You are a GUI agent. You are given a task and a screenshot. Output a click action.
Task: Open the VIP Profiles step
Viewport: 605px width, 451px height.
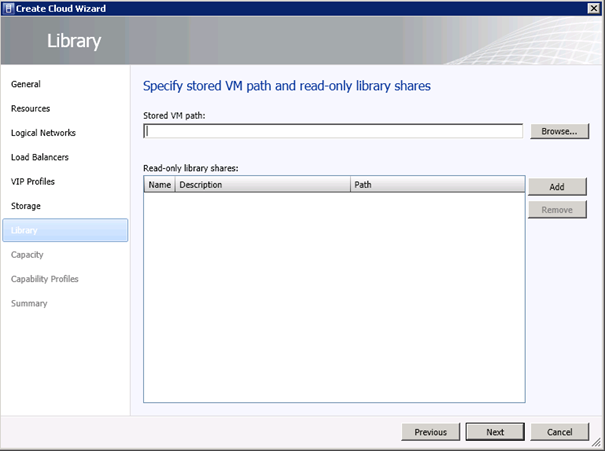(33, 181)
